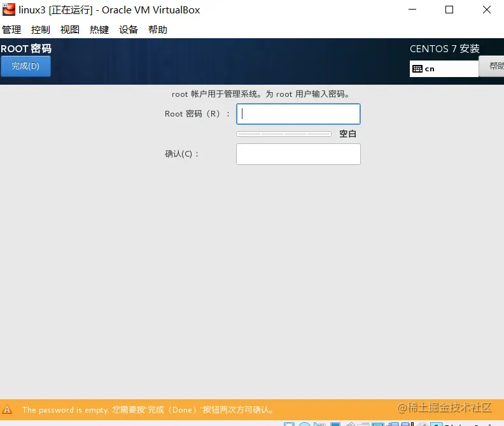
Task: Open the 帮助 menu in menu bar
Action: click(x=158, y=29)
